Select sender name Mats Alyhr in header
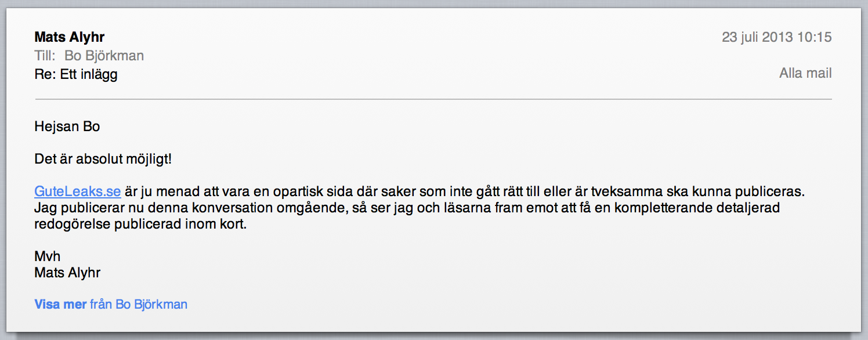868x340 pixels. (70, 38)
